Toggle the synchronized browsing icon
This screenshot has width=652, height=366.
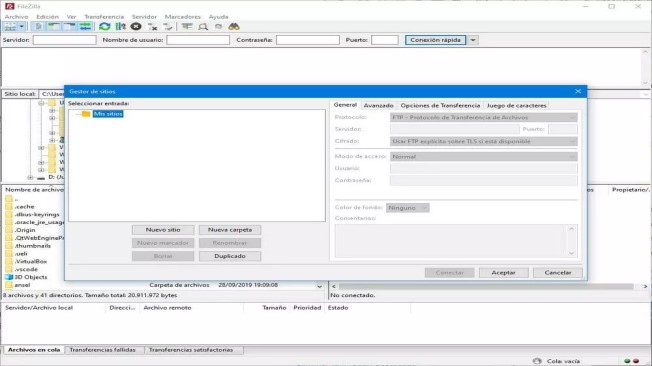tap(218, 27)
